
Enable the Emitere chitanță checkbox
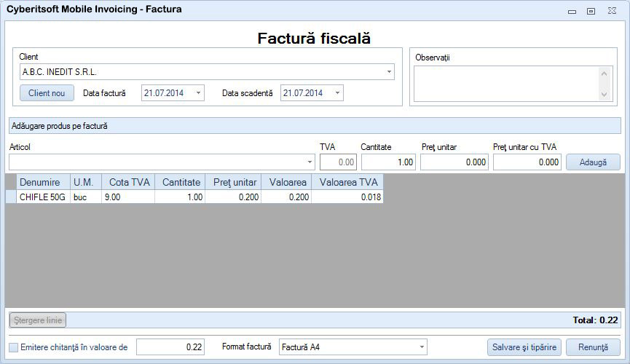(x=14, y=347)
